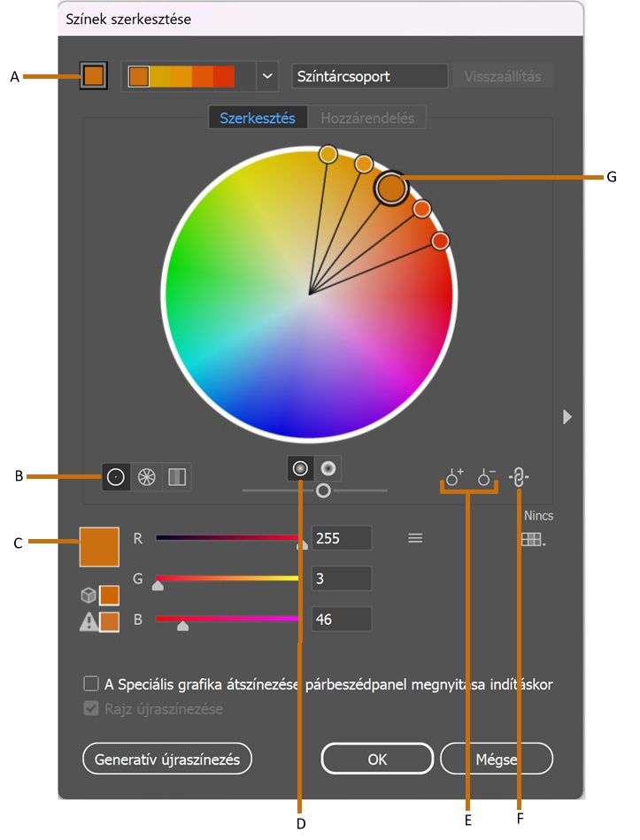Open the swatch library grid menu
This screenshot has height=840, width=640.
tap(532, 538)
